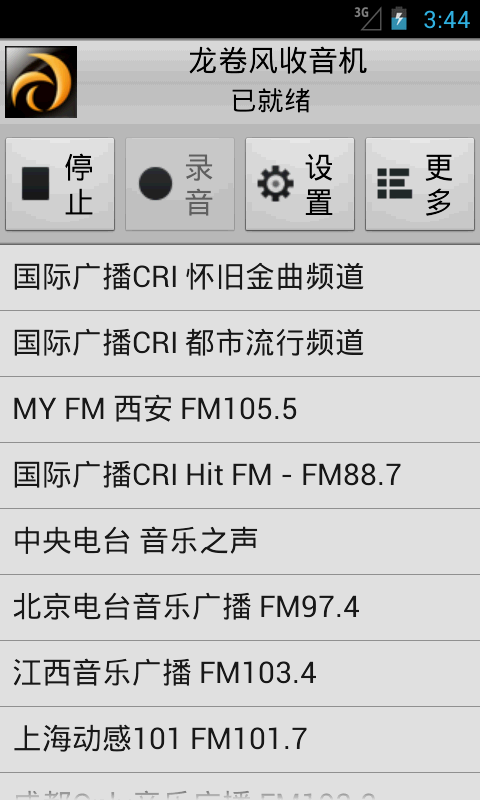480x800 pixels.
Task: Choose 上海动感101 FM101.7 station
Action: 240,740
